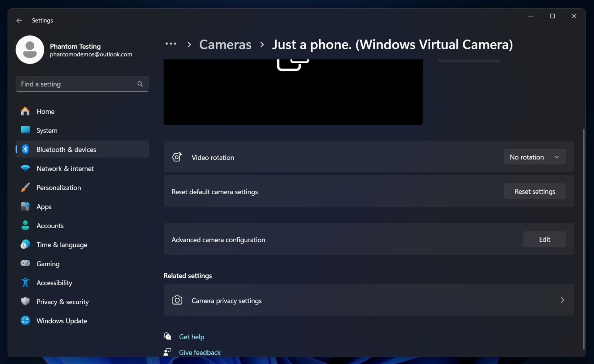The width and height of the screenshot is (594, 364).
Task: Expand the breadcrumb ellipsis menu
Action: pos(171,44)
